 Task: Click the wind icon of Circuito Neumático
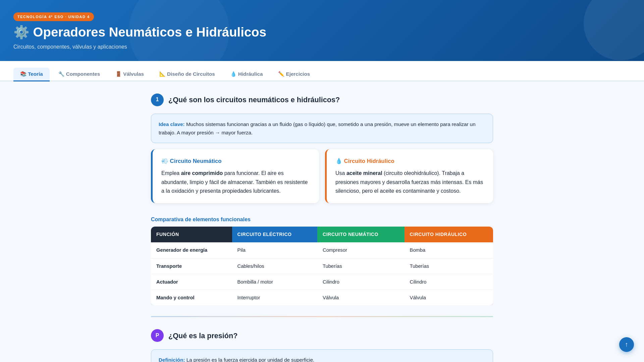(x=165, y=161)
